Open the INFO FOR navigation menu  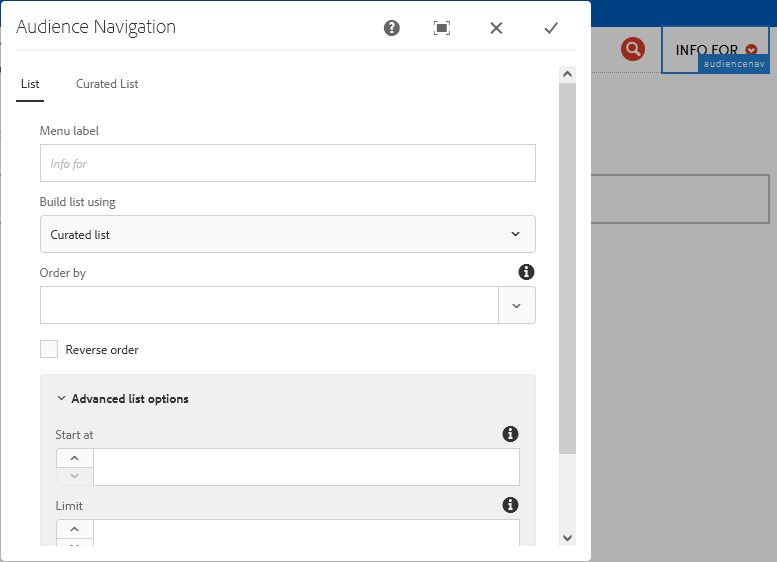(715, 50)
